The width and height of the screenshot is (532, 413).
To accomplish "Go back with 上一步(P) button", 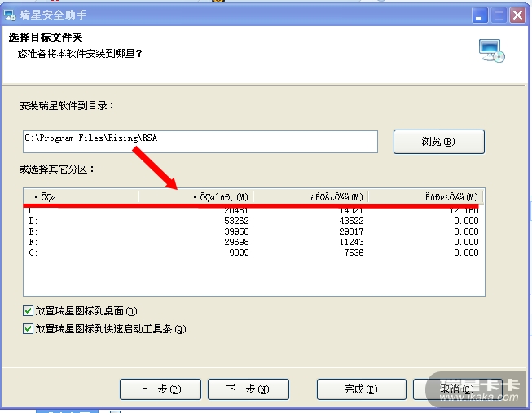I will click(x=160, y=389).
